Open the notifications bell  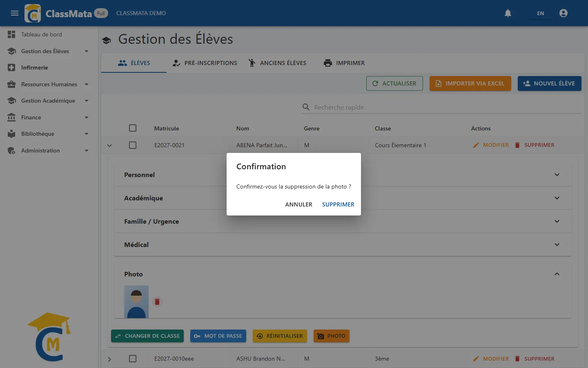[x=508, y=13]
